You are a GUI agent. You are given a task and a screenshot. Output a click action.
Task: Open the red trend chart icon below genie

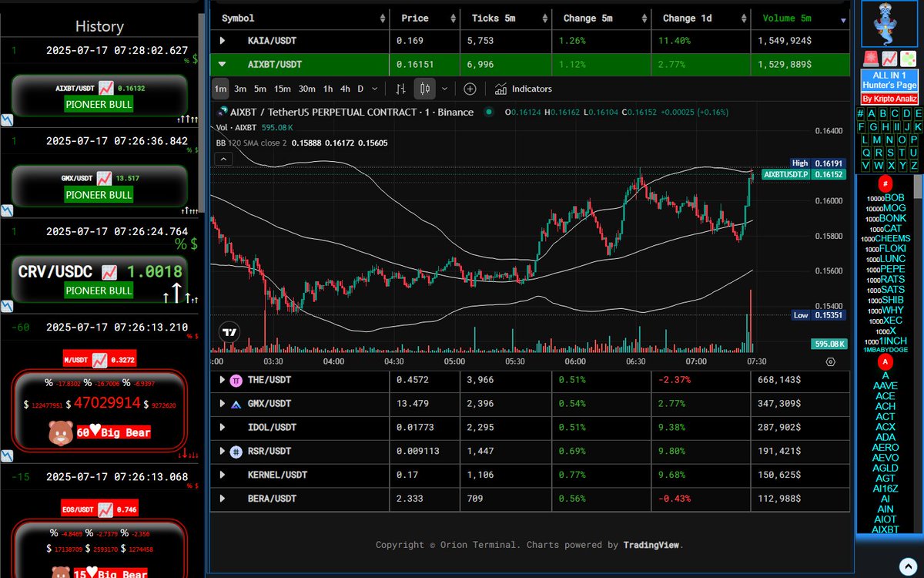click(889, 59)
